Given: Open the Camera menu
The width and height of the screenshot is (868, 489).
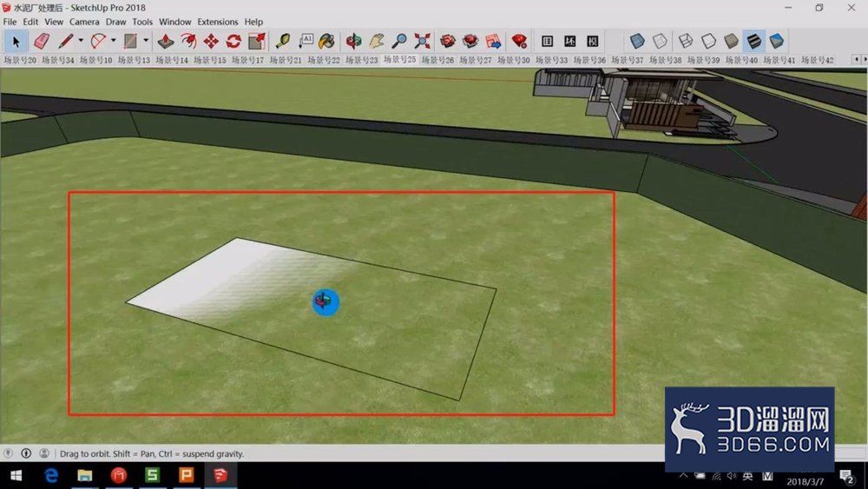Looking at the screenshot, I should (x=84, y=22).
